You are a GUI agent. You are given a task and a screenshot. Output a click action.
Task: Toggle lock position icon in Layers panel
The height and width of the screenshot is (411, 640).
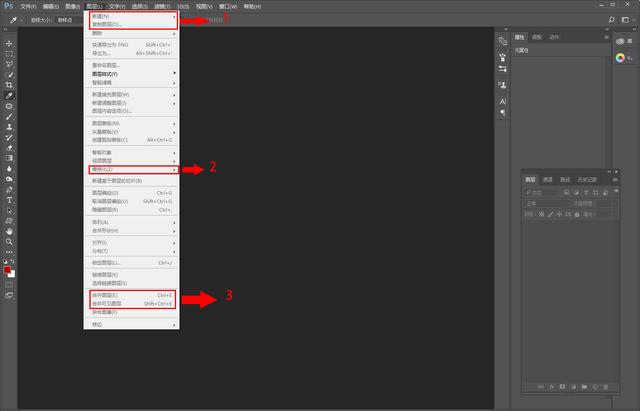(x=559, y=214)
